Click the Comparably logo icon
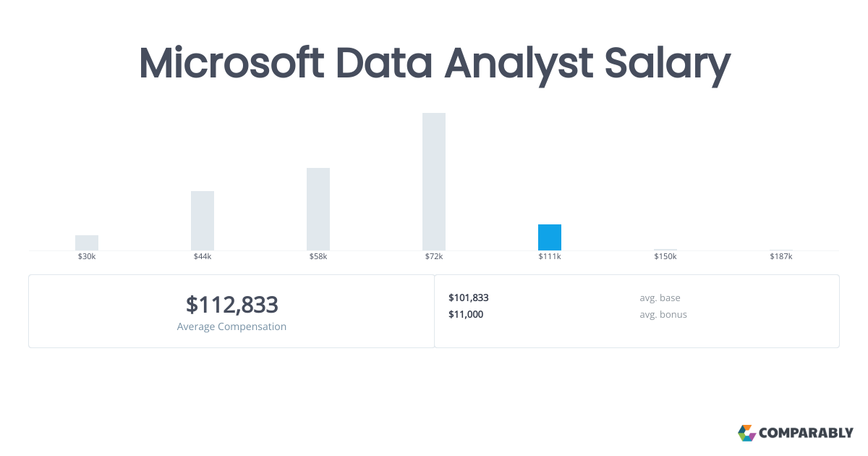The image size is (868, 456). pyautogui.click(x=746, y=433)
